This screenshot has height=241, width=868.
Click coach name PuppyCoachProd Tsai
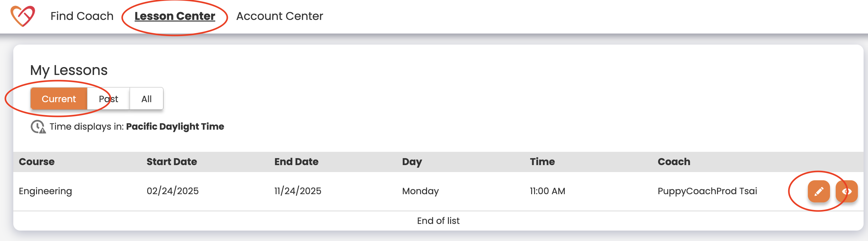(x=707, y=191)
